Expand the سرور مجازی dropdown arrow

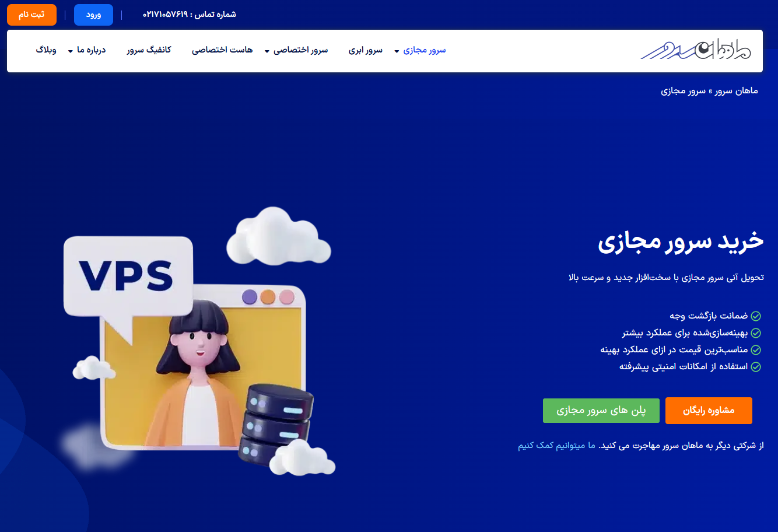(x=397, y=51)
